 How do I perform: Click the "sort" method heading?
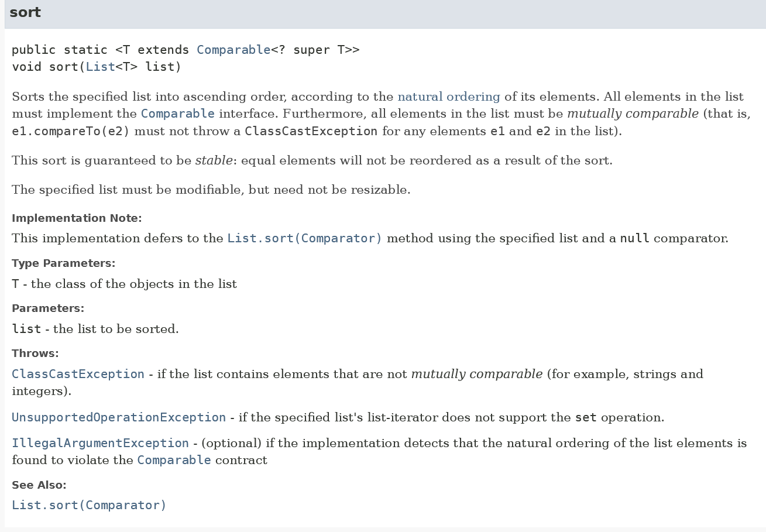coord(25,12)
